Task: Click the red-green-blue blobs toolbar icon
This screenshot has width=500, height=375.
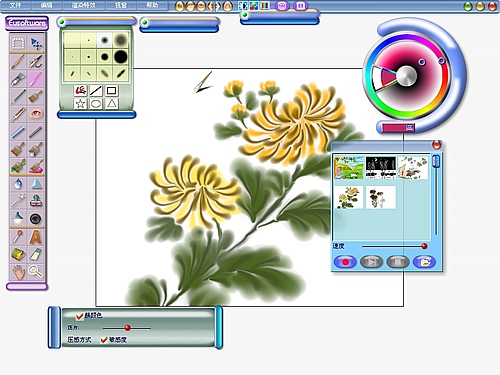Action: pos(254,5)
